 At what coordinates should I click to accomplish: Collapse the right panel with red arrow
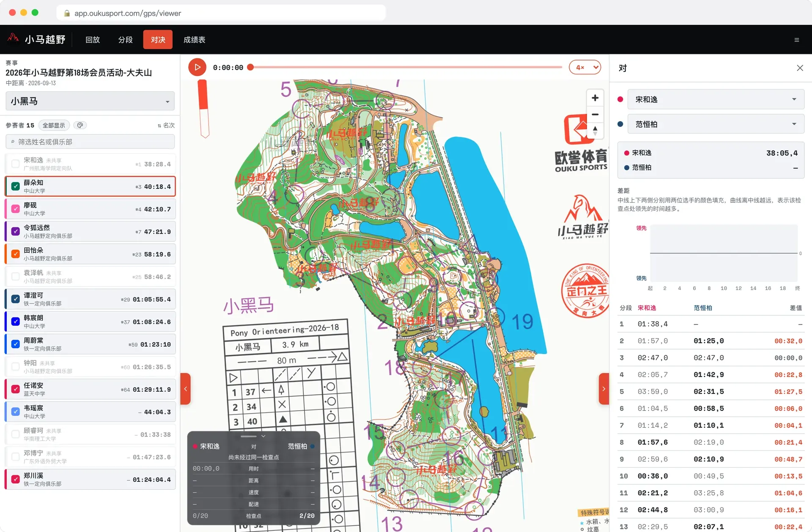[604, 389]
